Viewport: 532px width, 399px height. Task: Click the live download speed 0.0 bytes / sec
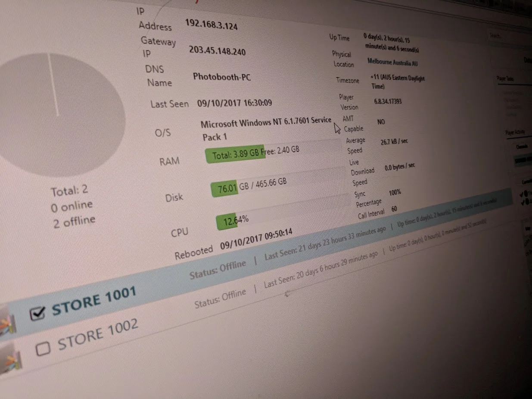(x=399, y=167)
